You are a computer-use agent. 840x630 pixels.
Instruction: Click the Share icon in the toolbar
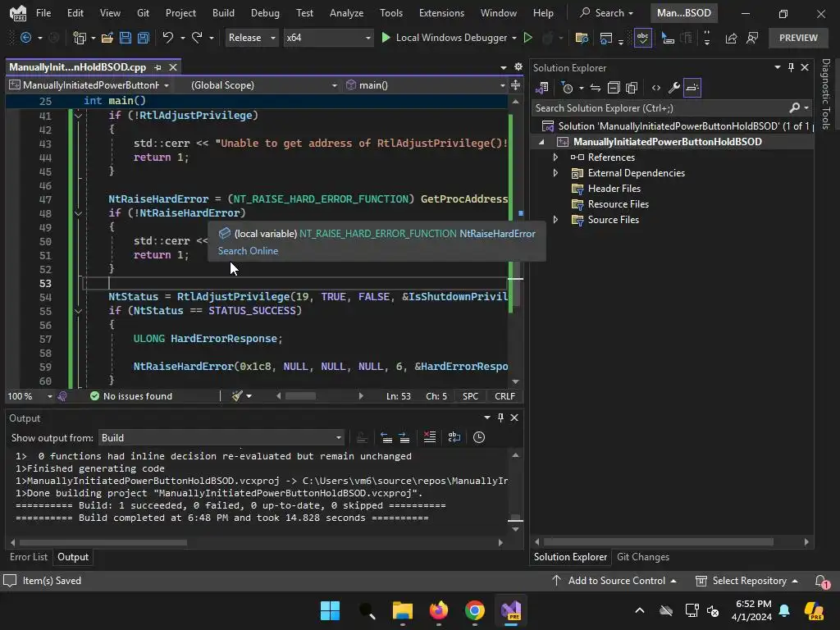pyautogui.click(x=731, y=38)
